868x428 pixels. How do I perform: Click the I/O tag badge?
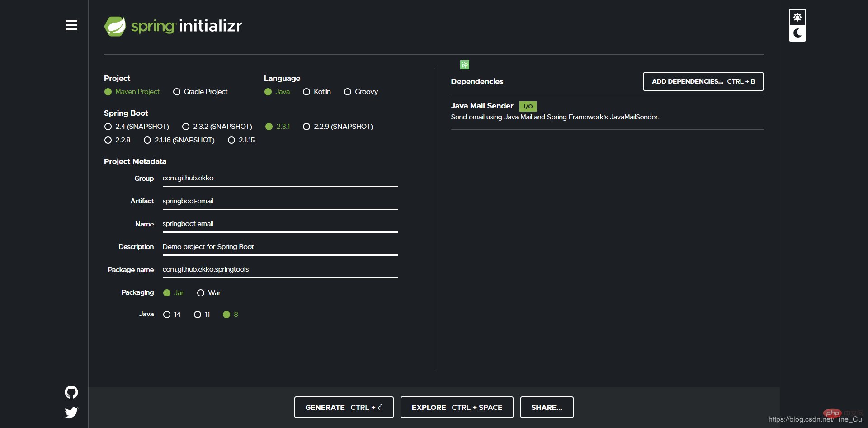pos(528,106)
